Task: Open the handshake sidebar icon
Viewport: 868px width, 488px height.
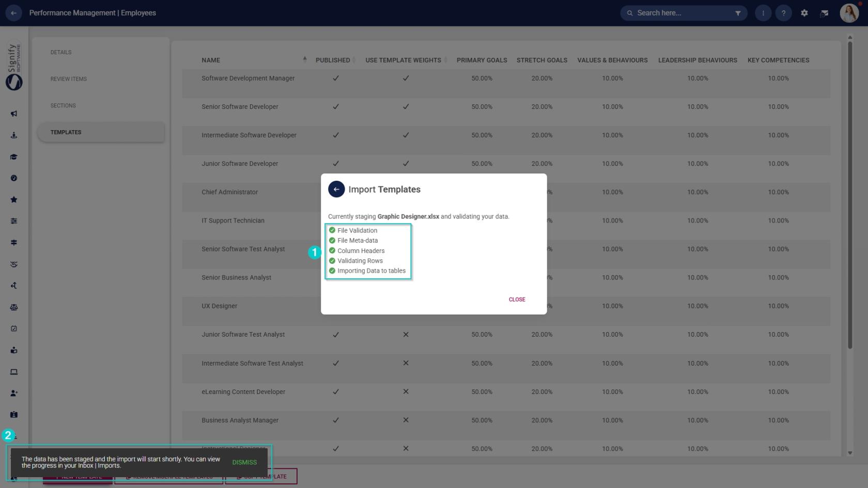Action: (x=14, y=264)
